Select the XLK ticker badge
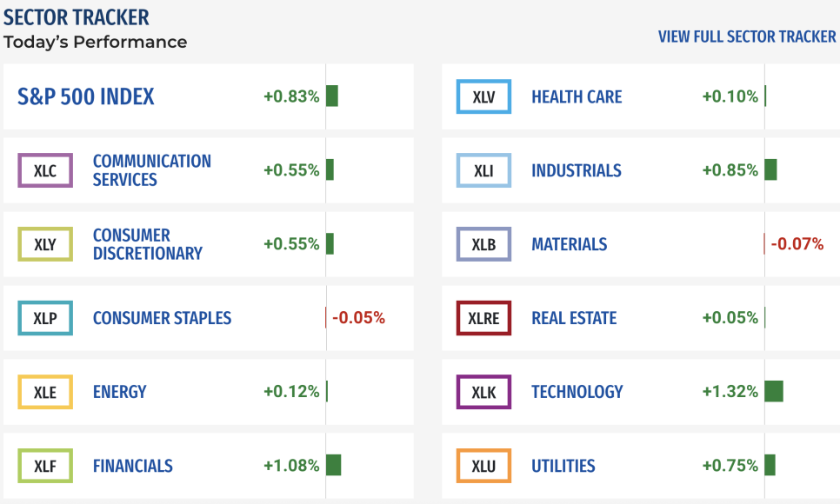840x504 pixels. point(483,392)
